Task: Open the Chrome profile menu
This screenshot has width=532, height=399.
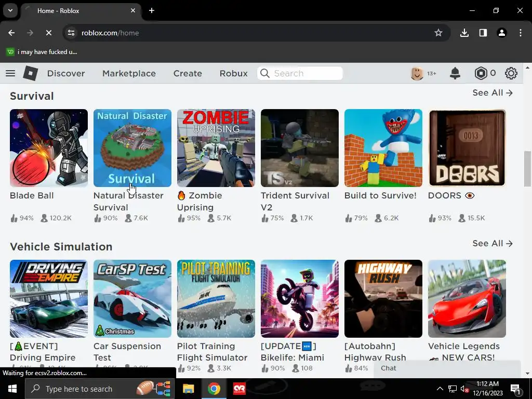Action: pyautogui.click(x=502, y=33)
